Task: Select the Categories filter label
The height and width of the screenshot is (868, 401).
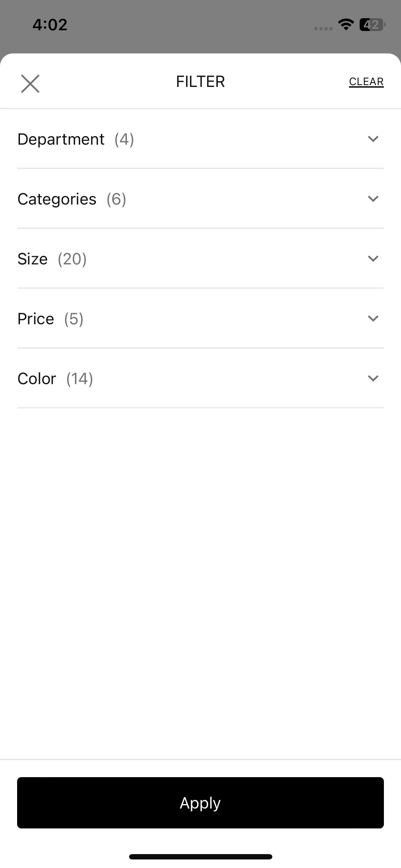Action: [57, 199]
